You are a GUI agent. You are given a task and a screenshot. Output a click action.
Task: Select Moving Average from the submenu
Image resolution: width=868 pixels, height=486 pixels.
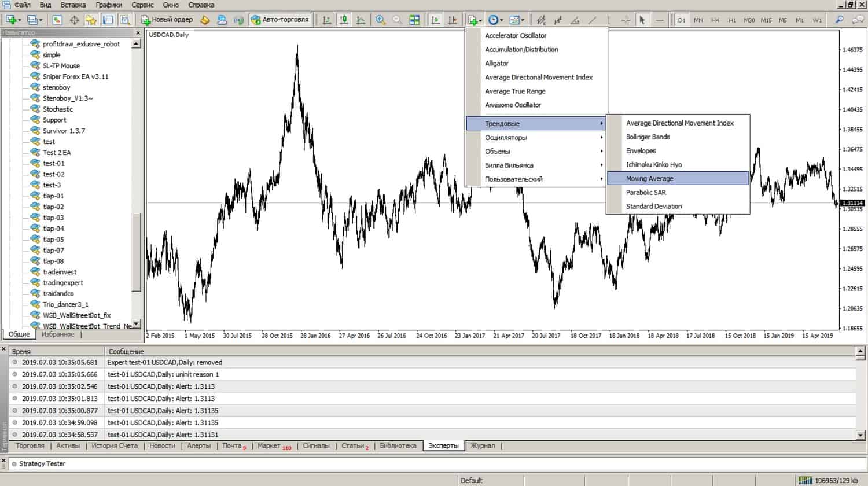pyautogui.click(x=649, y=179)
